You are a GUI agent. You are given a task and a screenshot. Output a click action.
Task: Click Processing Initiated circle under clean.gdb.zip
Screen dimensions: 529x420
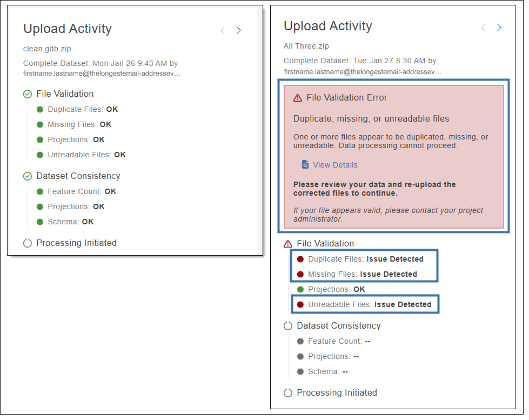pos(28,243)
